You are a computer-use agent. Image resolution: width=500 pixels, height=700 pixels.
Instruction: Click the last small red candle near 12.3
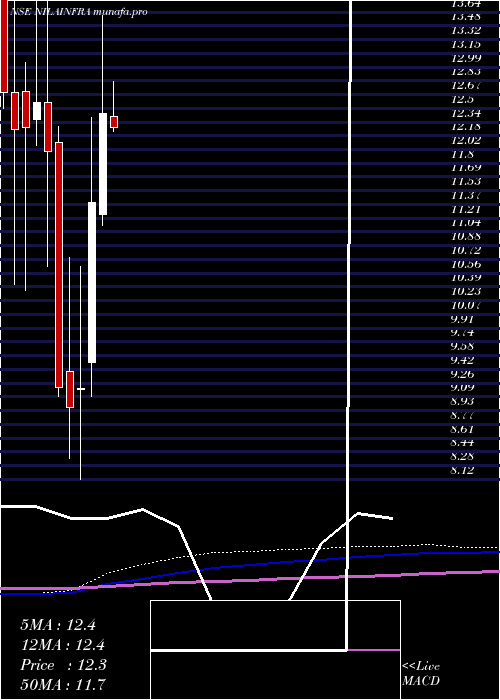(x=114, y=122)
